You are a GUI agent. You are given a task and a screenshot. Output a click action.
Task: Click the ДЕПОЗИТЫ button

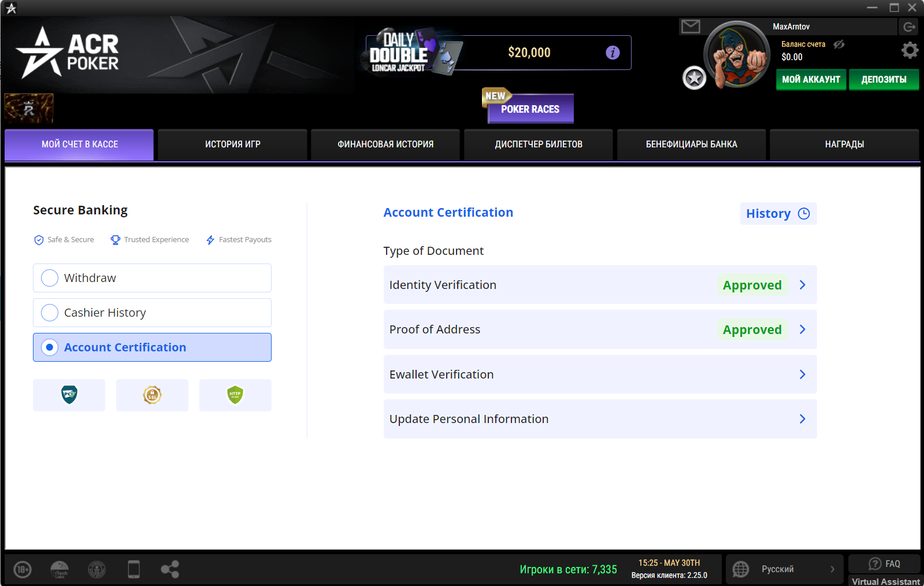click(884, 79)
